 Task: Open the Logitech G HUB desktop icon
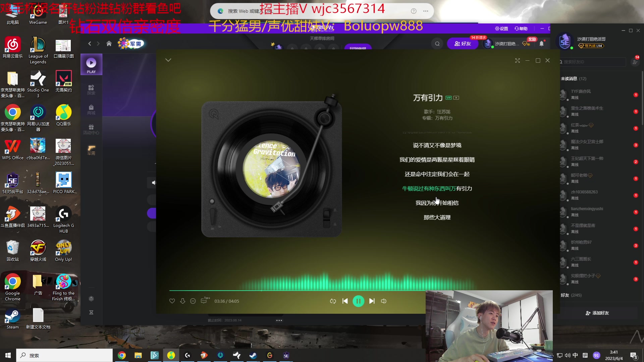[x=63, y=220]
